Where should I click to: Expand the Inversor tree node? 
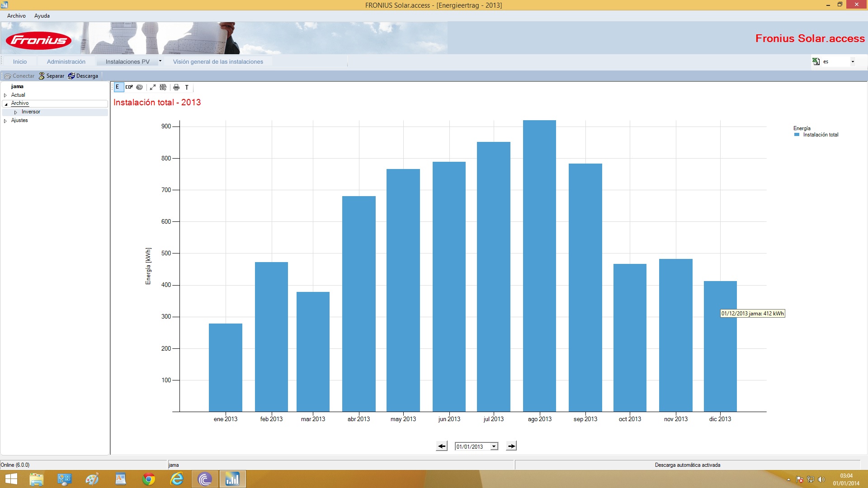(15, 112)
